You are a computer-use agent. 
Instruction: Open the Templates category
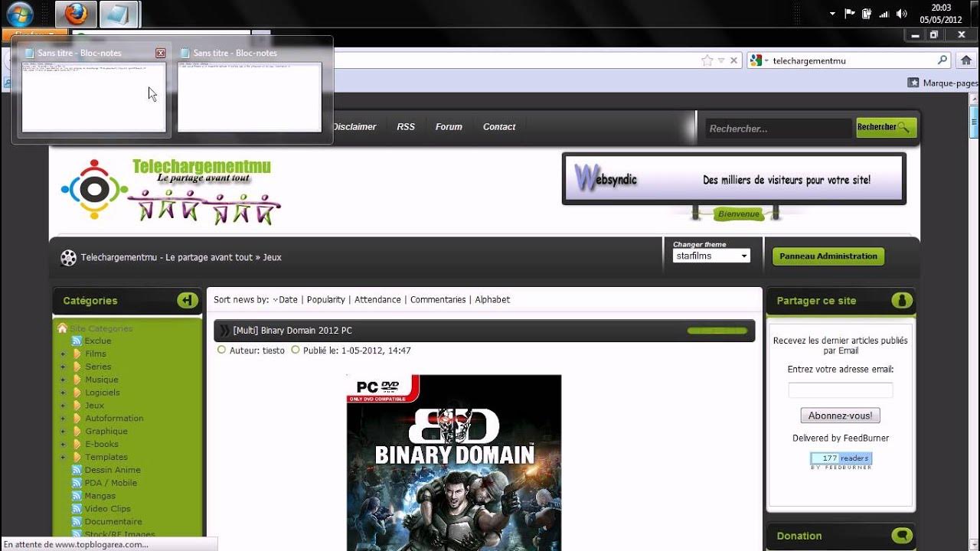click(x=106, y=457)
